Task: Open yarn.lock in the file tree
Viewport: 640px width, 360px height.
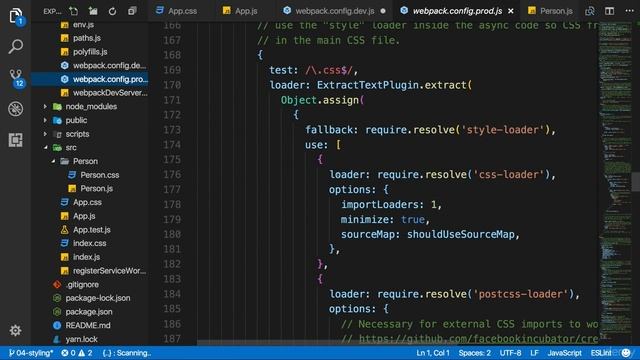Action: 81,339
